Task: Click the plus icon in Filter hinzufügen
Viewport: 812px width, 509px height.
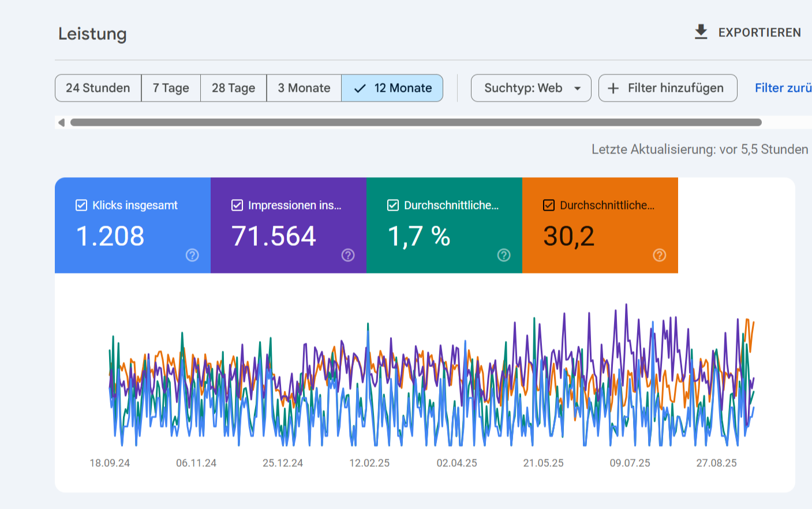Action: click(x=613, y=88)
